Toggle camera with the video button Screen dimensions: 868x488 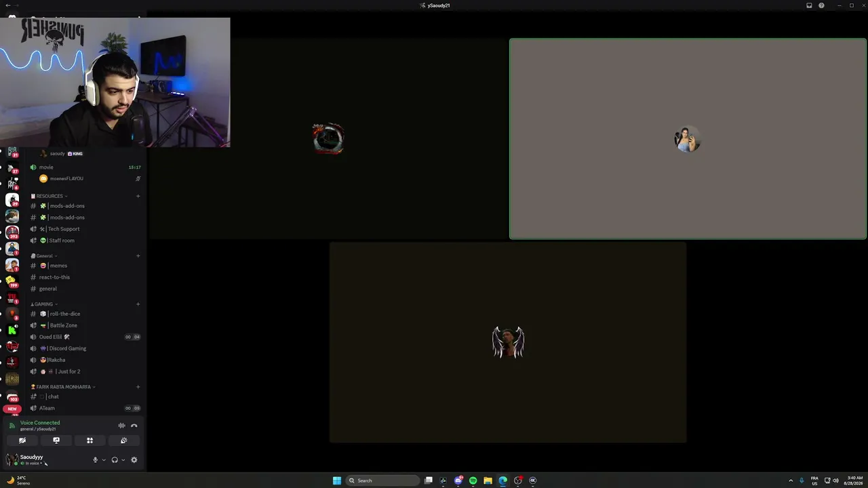[x=22, y=441]
